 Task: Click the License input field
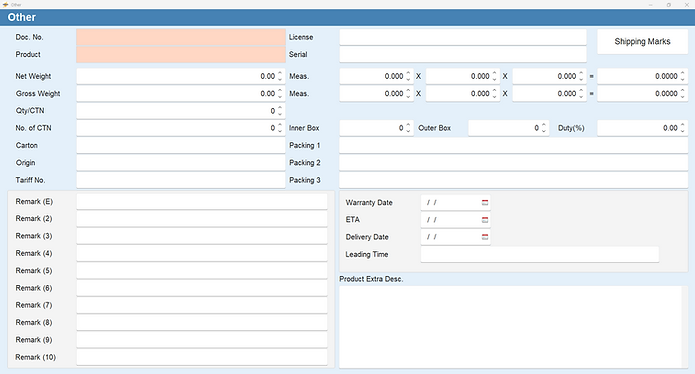click(x=463, y=37)
